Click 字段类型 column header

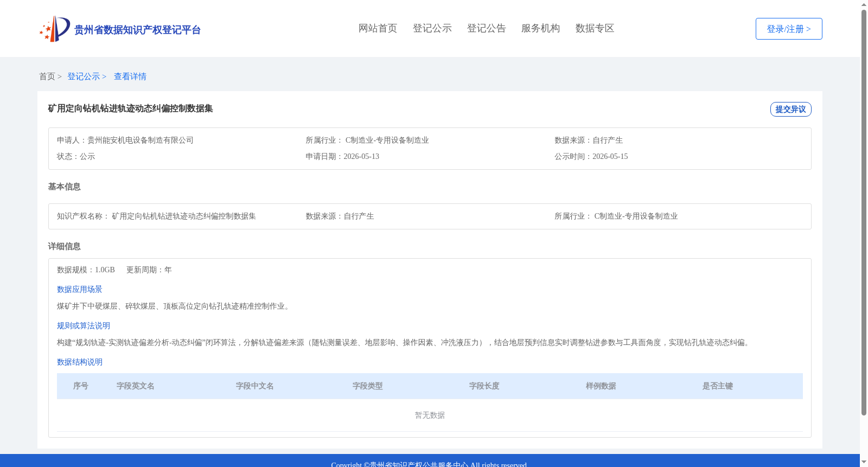(x=368, y=386)
